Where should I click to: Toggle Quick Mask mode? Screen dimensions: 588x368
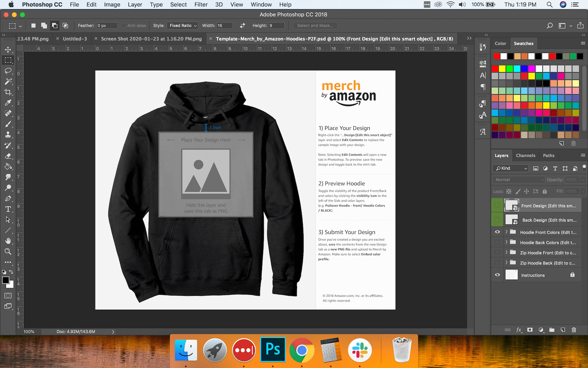8,296
